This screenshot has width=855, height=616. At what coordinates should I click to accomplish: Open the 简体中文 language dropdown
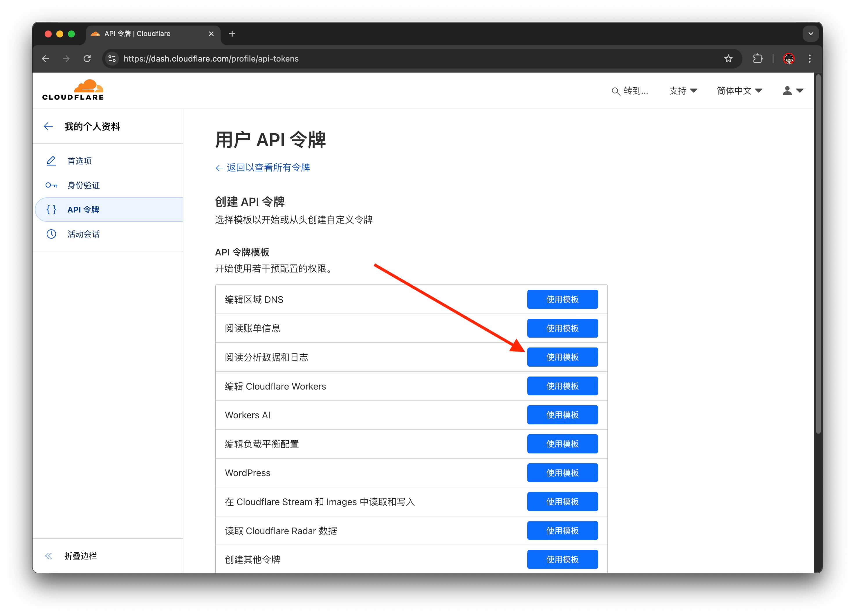(x=739, y=91)
